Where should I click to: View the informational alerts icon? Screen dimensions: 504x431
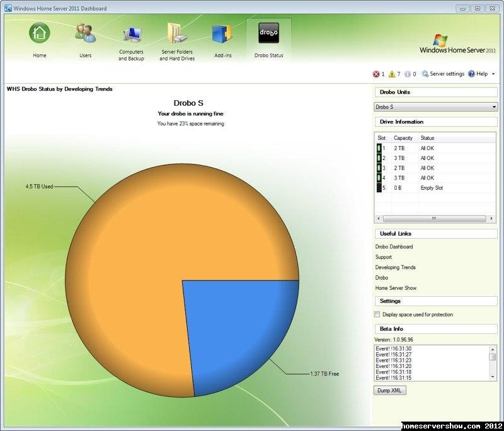pyautogui.click(x=408, y=74)
